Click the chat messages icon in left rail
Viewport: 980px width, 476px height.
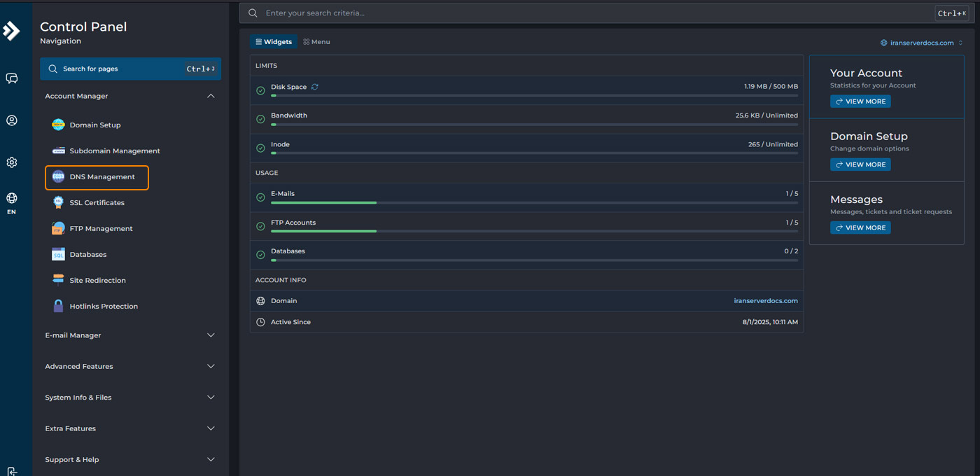[x=12, y=78]
